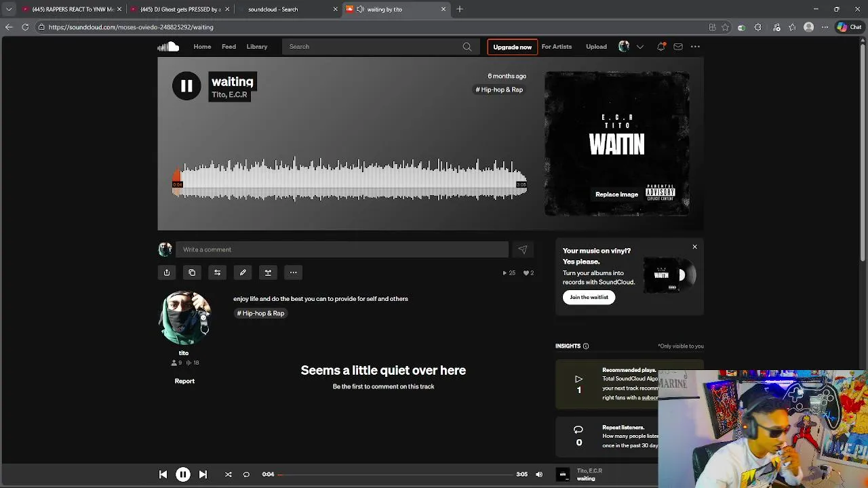Open the notifications bell
Image resolution: width=868 pixels, height=488 pixels.
(x=660, y=47)
